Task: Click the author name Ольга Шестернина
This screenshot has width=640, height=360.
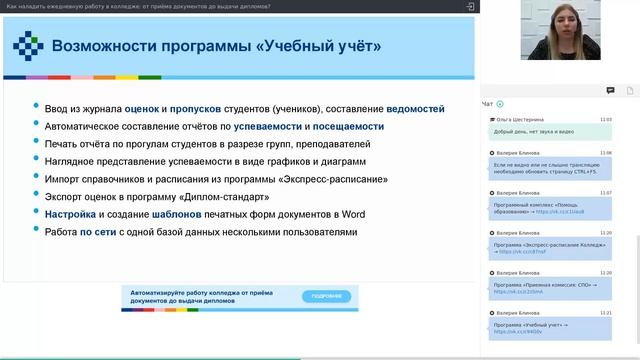Action: click(x=520, y=120)
